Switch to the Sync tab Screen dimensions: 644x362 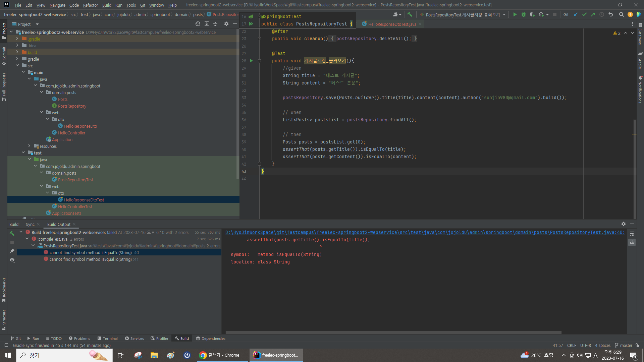tap(30, 224)
